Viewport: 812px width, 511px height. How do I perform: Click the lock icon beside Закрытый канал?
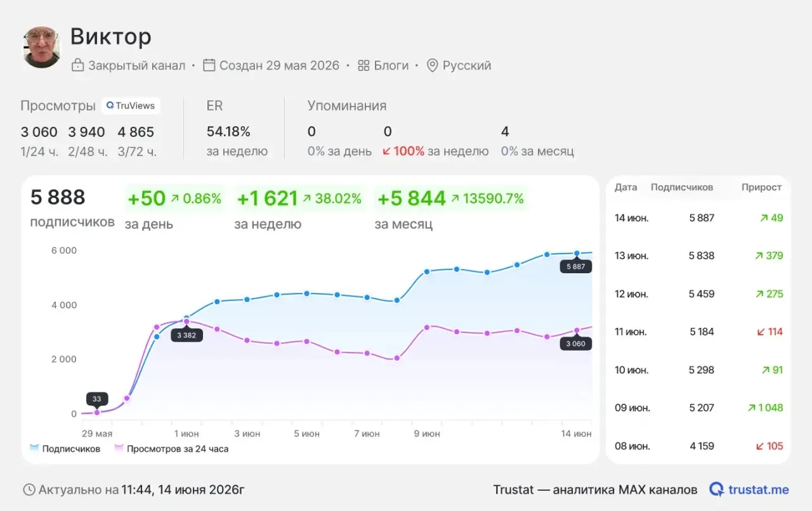[77, 65]
